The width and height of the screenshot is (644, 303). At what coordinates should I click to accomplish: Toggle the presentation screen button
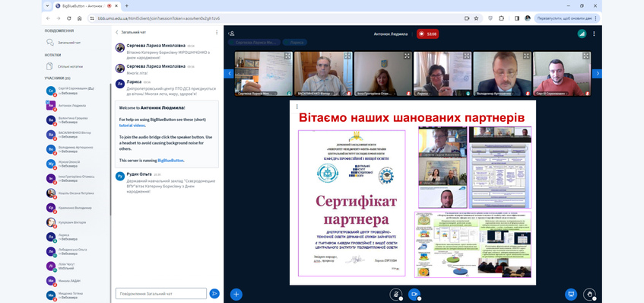coord(570,294)
